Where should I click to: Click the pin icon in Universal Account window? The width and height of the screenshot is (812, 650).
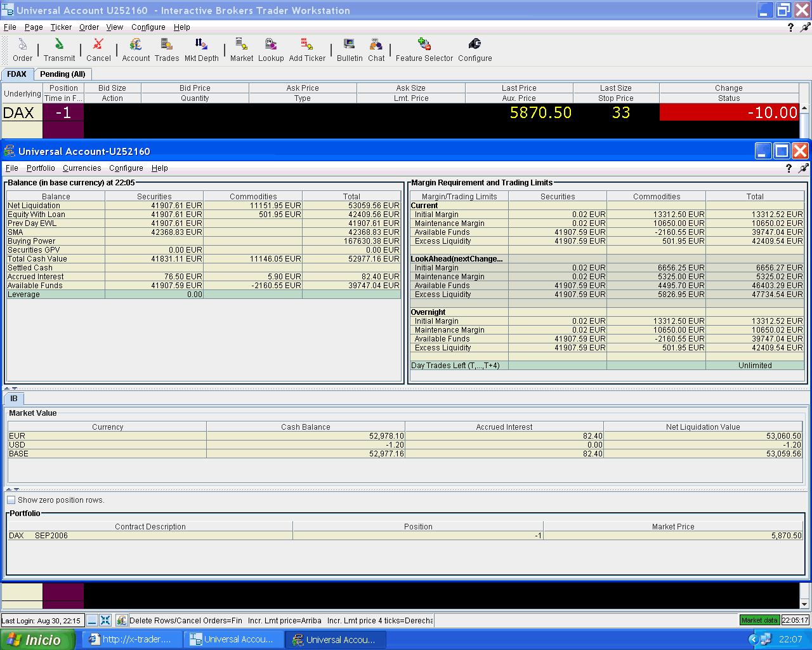coord(803,168)
